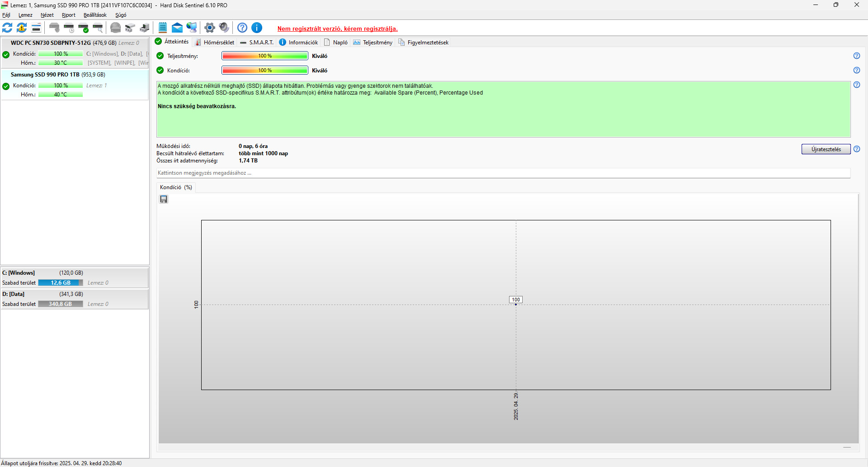
Task: Click help icon next to Kondíció bar
Action: coord(857,70)
